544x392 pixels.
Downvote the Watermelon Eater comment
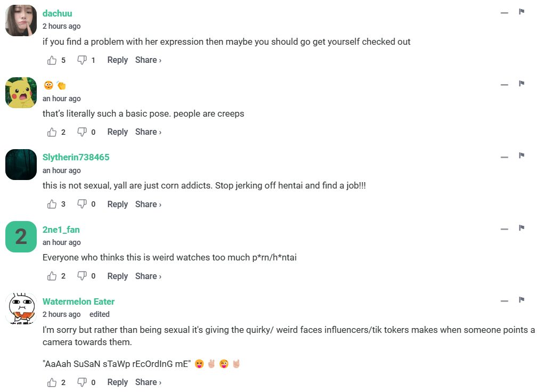click(x=82, y=382)
